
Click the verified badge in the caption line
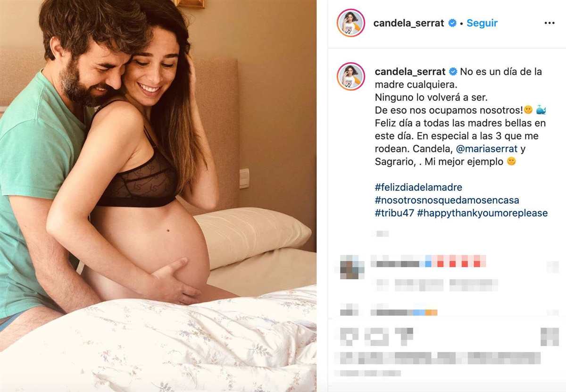pyautogui.click(x=453, y=72)
